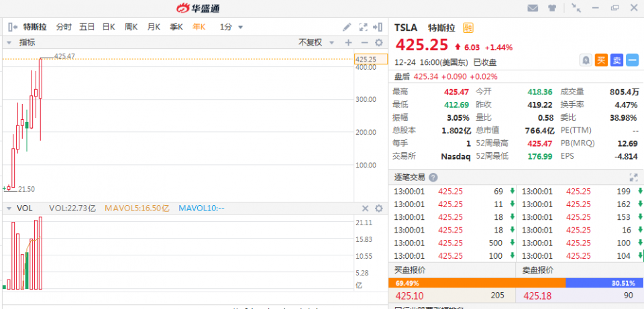This screenshot has width=644, height=309.
Task: Expand the chart to fullscreen
Action: [x=364, y=27]
